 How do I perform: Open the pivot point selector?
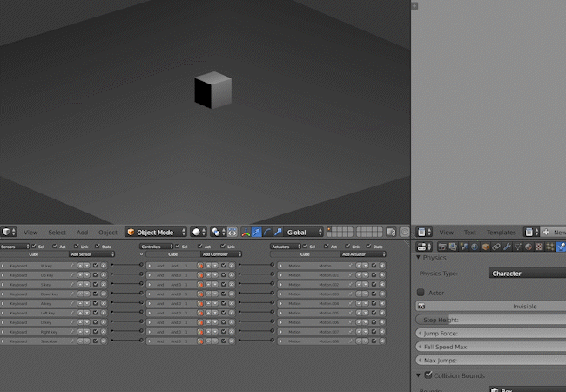[x=219, y=232]
